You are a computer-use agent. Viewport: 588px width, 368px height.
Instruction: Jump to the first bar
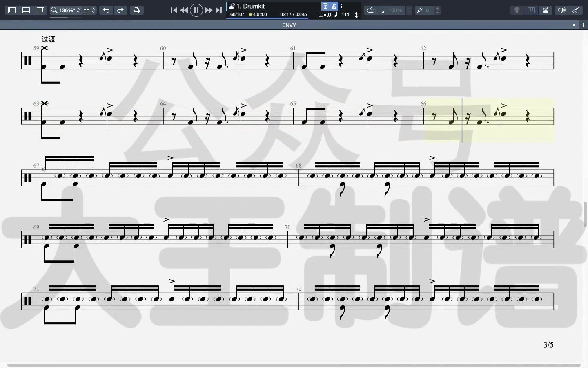[x=174, y=10]
